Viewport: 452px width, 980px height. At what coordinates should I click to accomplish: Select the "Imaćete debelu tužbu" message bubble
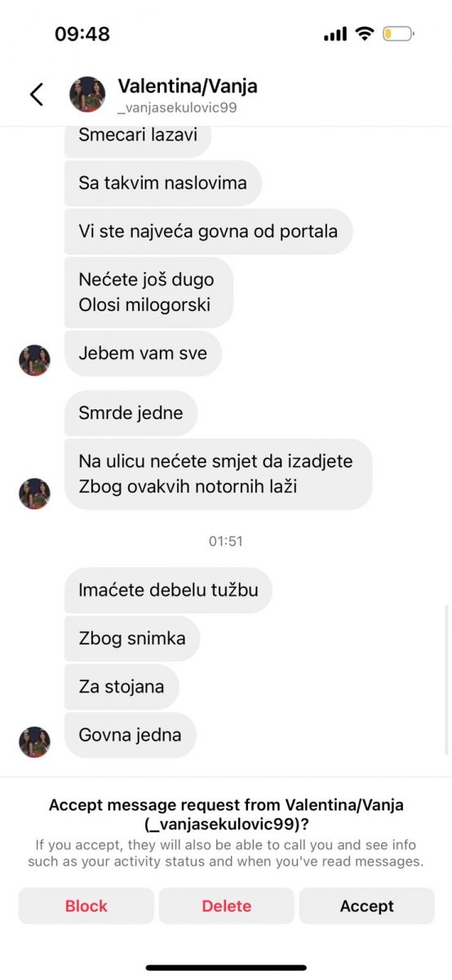pyautogui.click(x=168, y=590)
